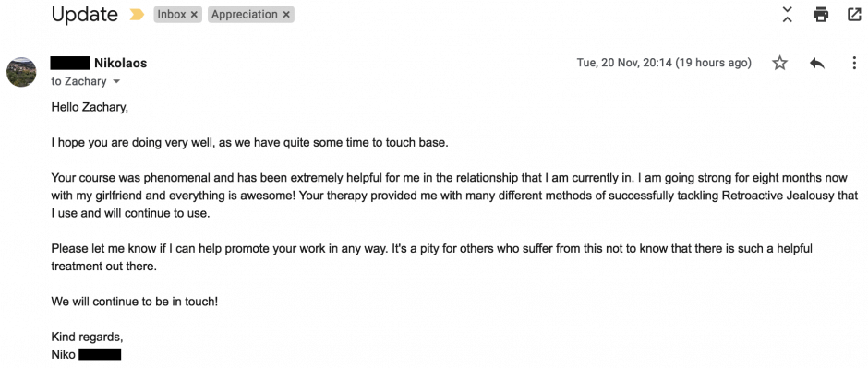Star this email from Nikolaos
The width and height of the screenshot is (868, 368).
779,63
